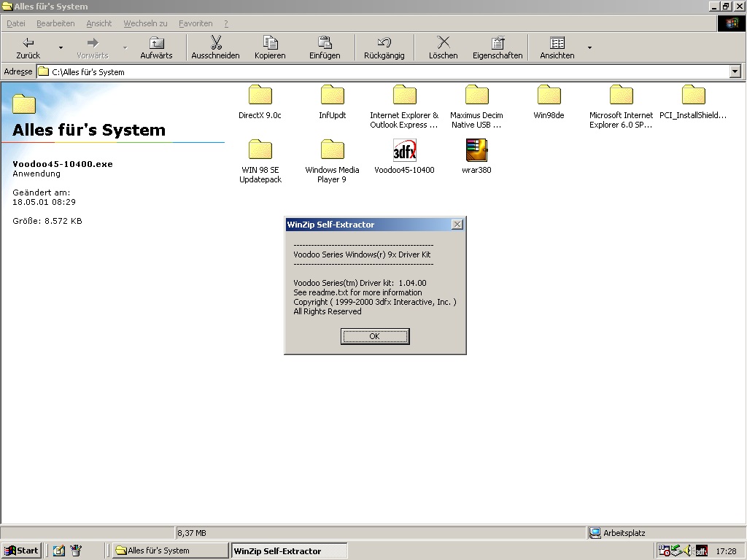Expand the Zurück history dropdown arrow
Image resolution: width=747 pixels, height=560 pixels.
coord(61,48)
